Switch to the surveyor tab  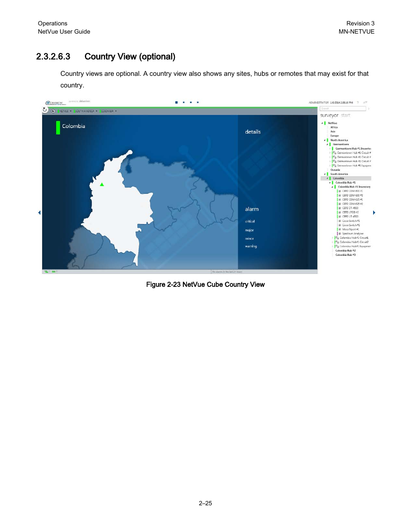[329, 115]
